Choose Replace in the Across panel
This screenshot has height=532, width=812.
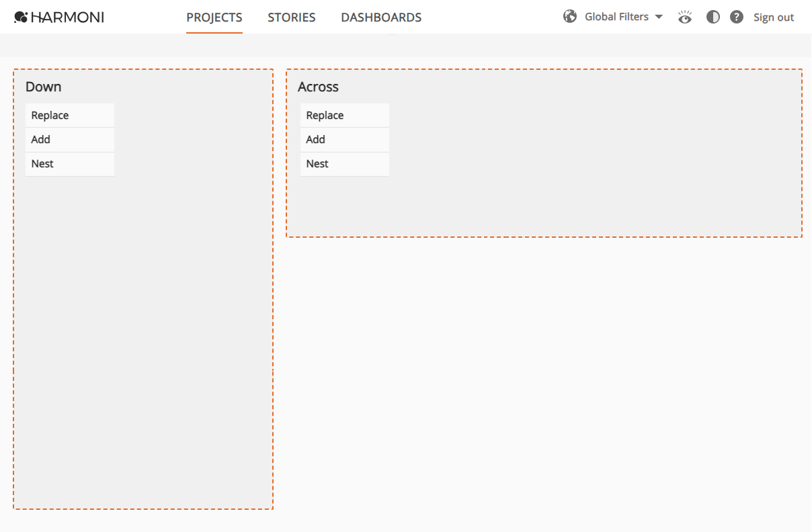pos(345,116)
